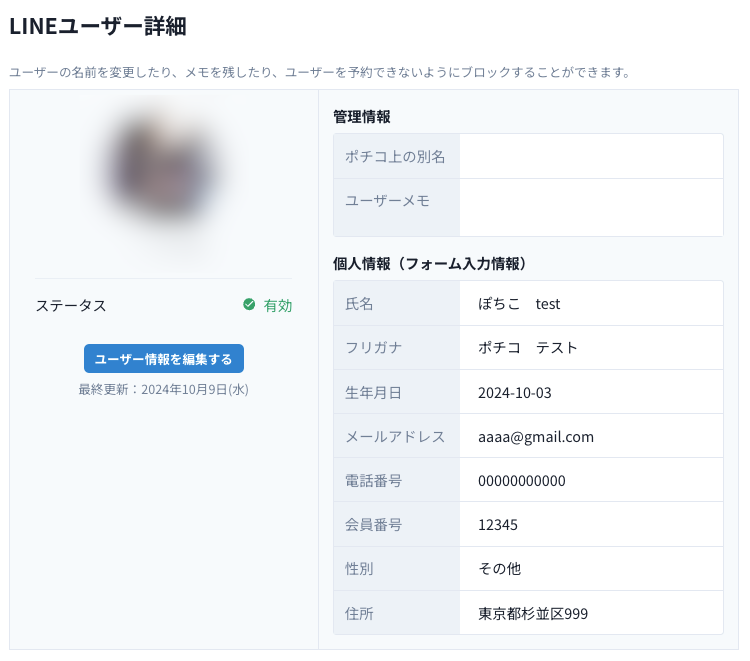Click the 管理情報 section heading
The width and height of the screenshot is (750, 661).
pos(362,117)
